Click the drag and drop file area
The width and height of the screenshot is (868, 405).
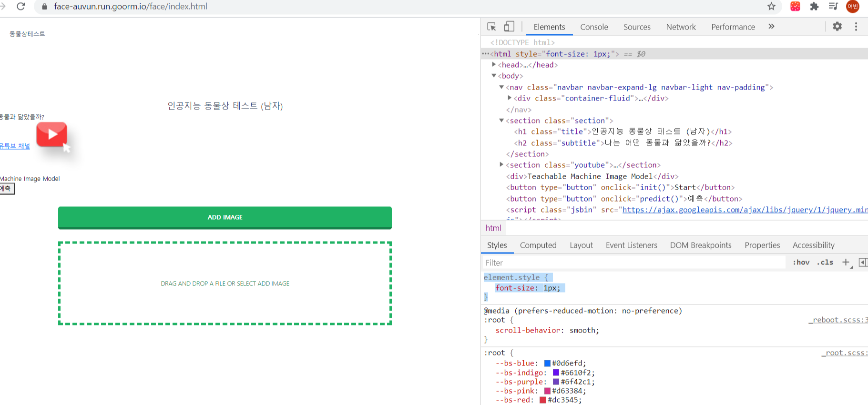(225, 283)
